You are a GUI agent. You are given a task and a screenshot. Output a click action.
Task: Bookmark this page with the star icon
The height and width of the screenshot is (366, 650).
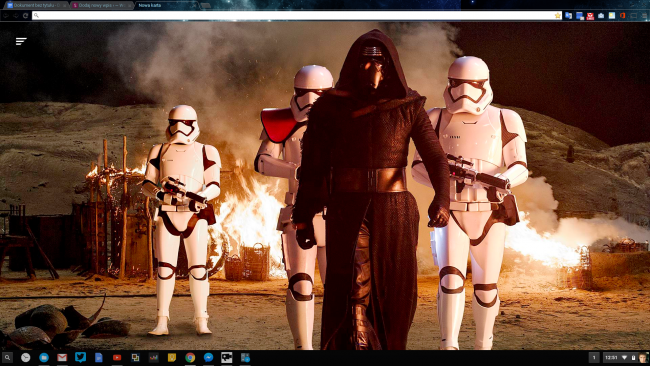tap(558, 15)
